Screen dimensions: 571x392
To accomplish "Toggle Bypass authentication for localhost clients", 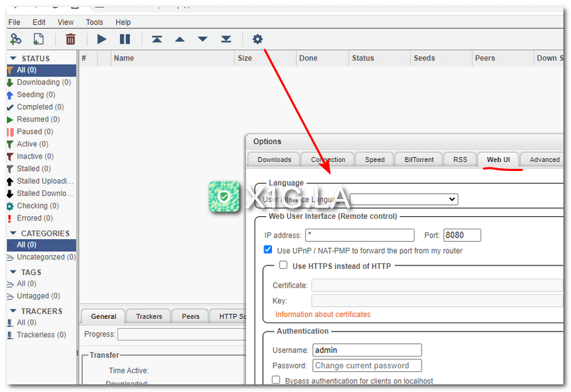I will click(x=276, y=380).
